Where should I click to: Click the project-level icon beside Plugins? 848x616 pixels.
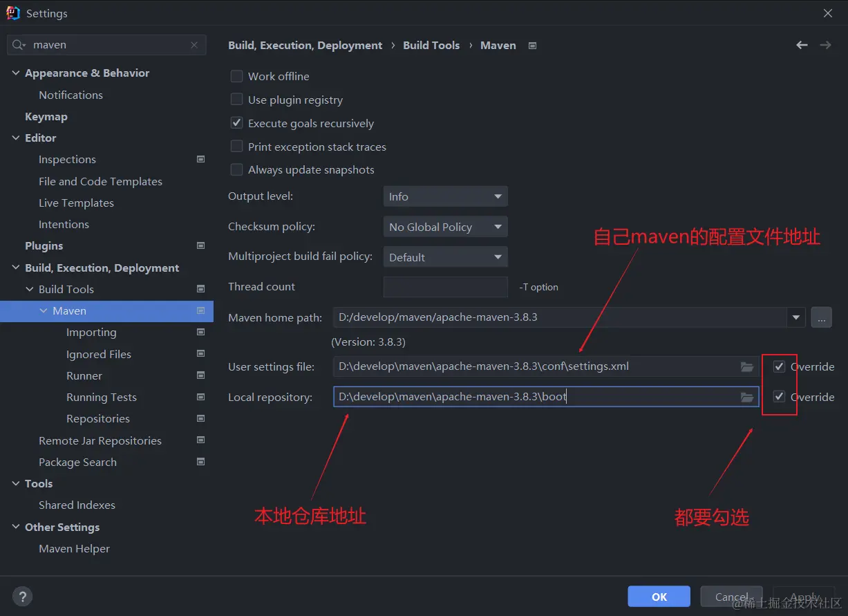coord(201,246)
